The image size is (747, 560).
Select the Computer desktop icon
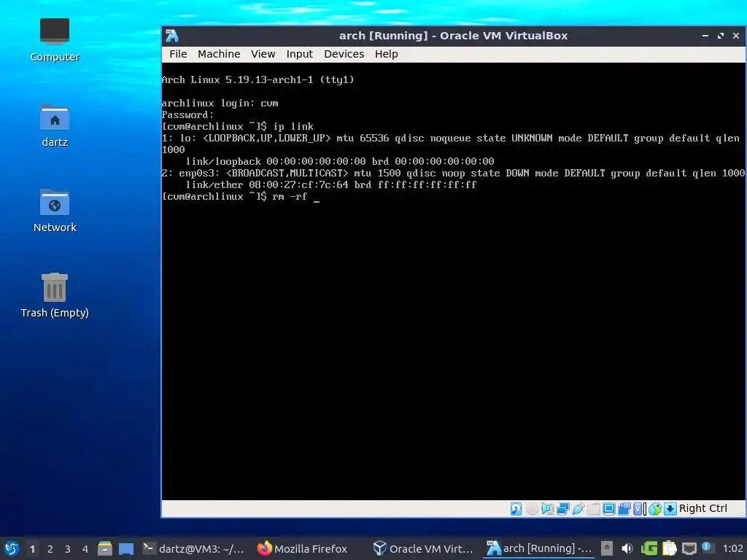coord(55,40)
